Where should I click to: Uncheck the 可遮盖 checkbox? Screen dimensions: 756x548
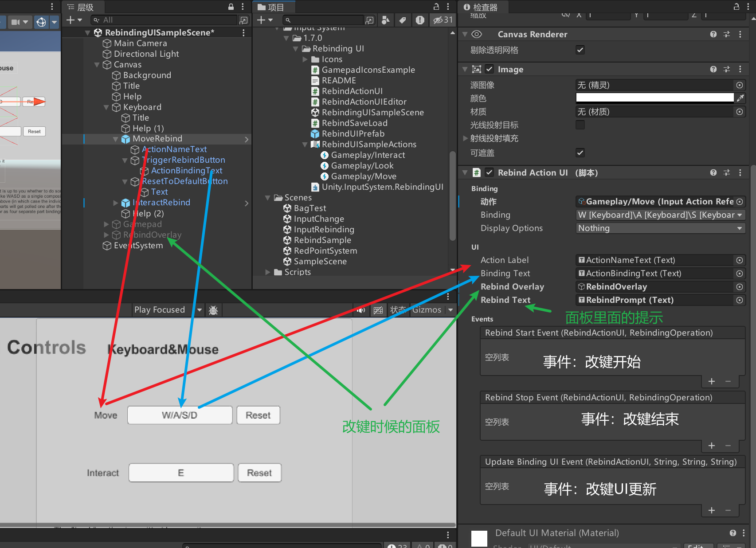point(580,153)
